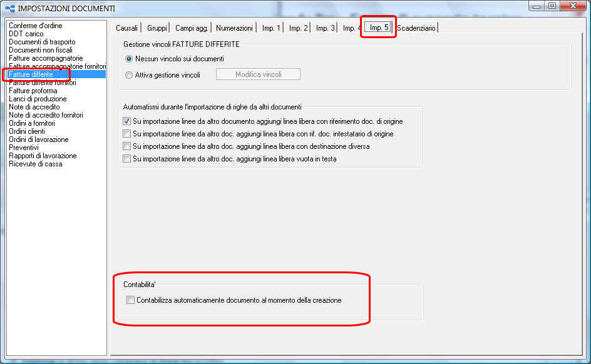Enable 'rif. doc. intestatario di origine' checkbox

point(126,134)
